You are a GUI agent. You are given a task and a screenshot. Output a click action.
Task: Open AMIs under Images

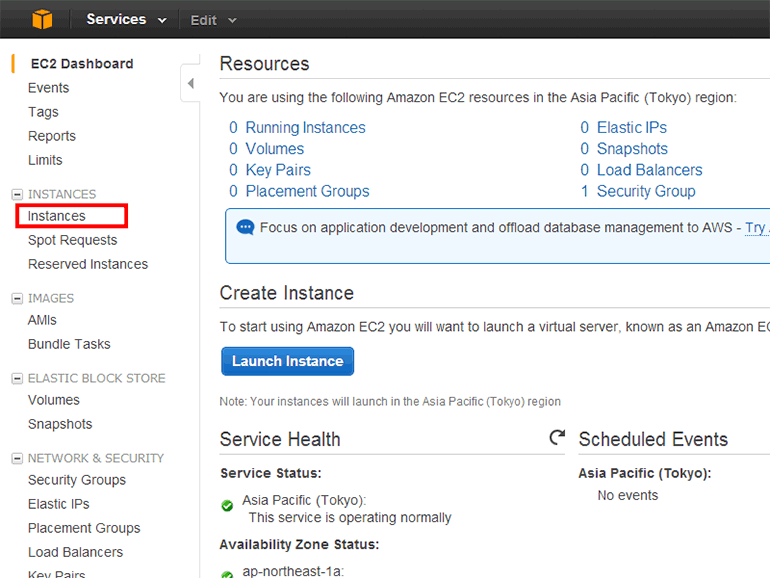tap(42, 320)
